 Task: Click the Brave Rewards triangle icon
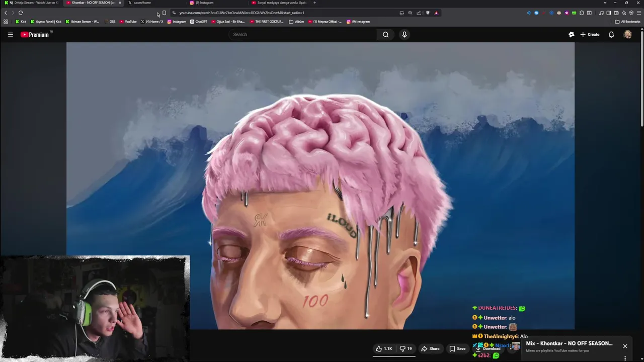pos(436,13)
